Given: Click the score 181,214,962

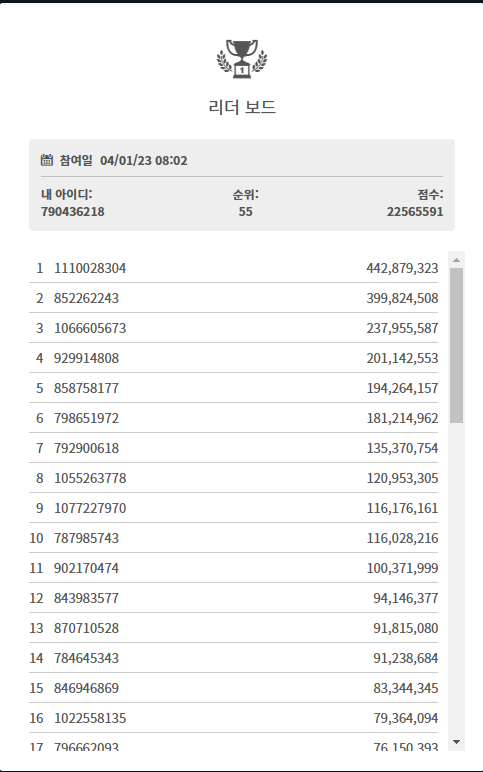Looking at the screenshot, I should (402, 418).
